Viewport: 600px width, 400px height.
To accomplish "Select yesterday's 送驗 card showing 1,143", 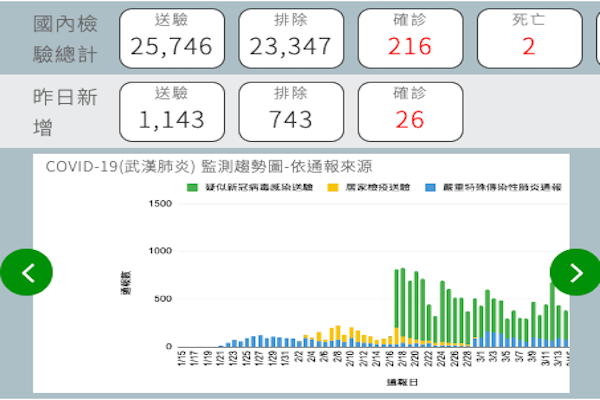I will pyautogui.click(x=170, y=111).
